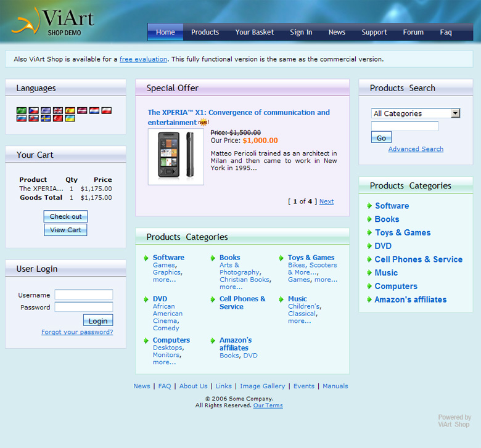Click the Check out button
The width and height of the screenshot is (481, 448).
point(65,216)
